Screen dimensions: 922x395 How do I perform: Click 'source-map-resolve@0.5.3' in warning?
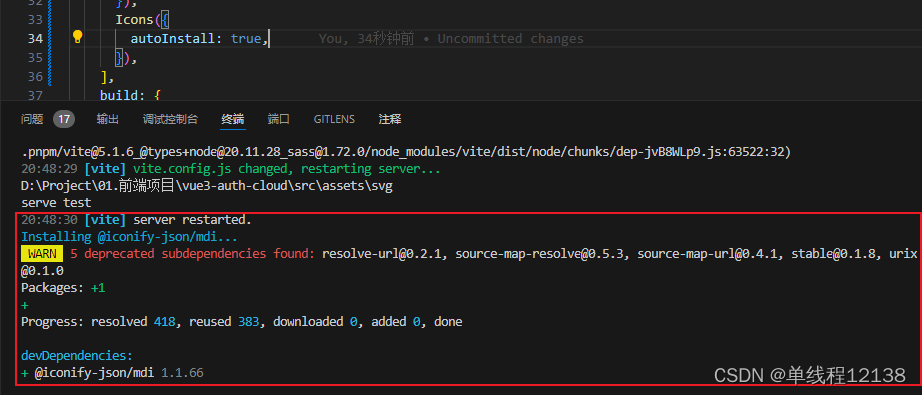click(542, 254)
